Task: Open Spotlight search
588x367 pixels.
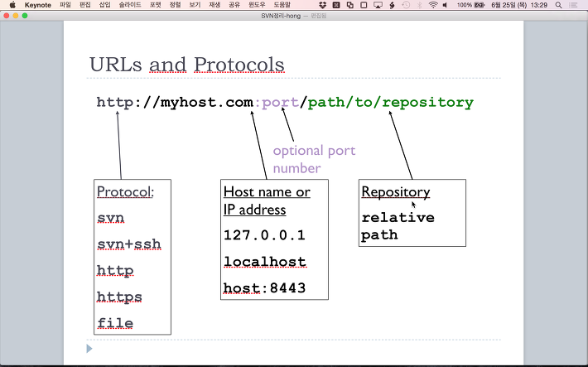Action: pos(558,5)
